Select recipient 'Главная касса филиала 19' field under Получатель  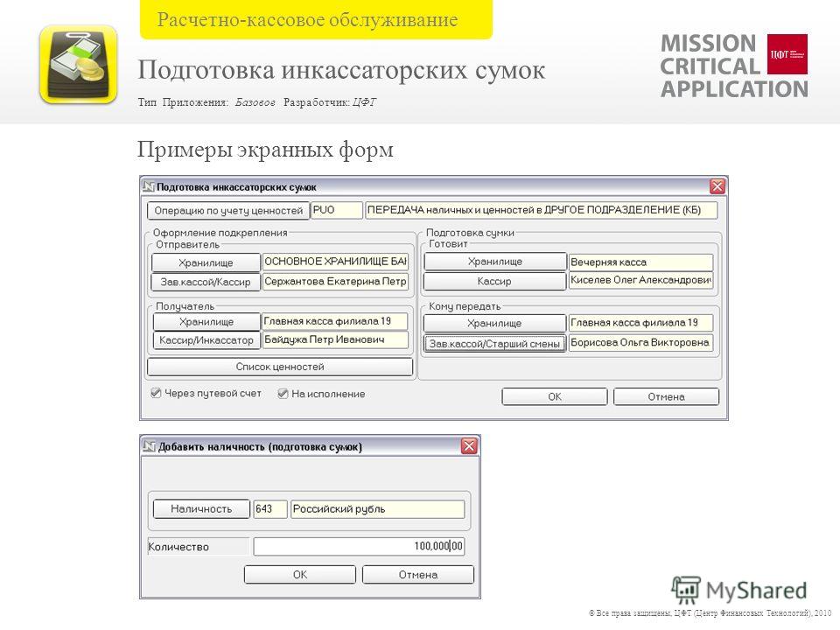tap(335, 321)
